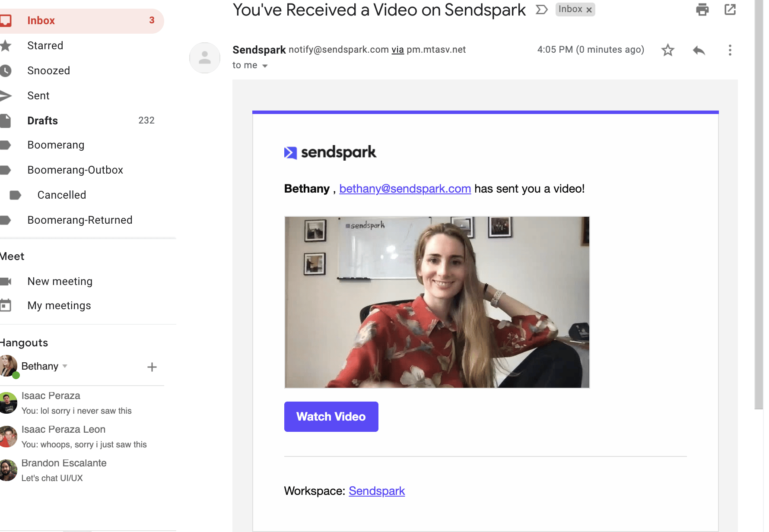
Task: Star this Sendspark email
Action: [x=668, y=50]
